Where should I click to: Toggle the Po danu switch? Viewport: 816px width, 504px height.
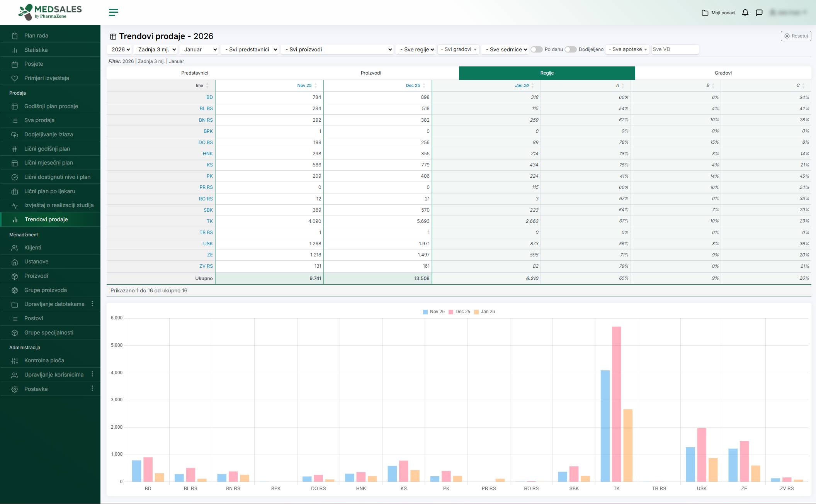(x=536, y=49)
